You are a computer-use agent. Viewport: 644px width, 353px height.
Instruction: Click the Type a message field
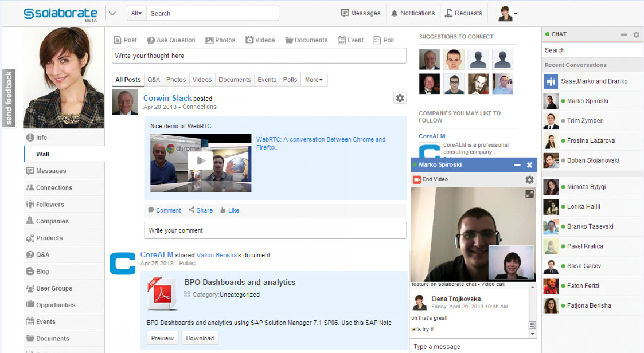pos(473,347)
